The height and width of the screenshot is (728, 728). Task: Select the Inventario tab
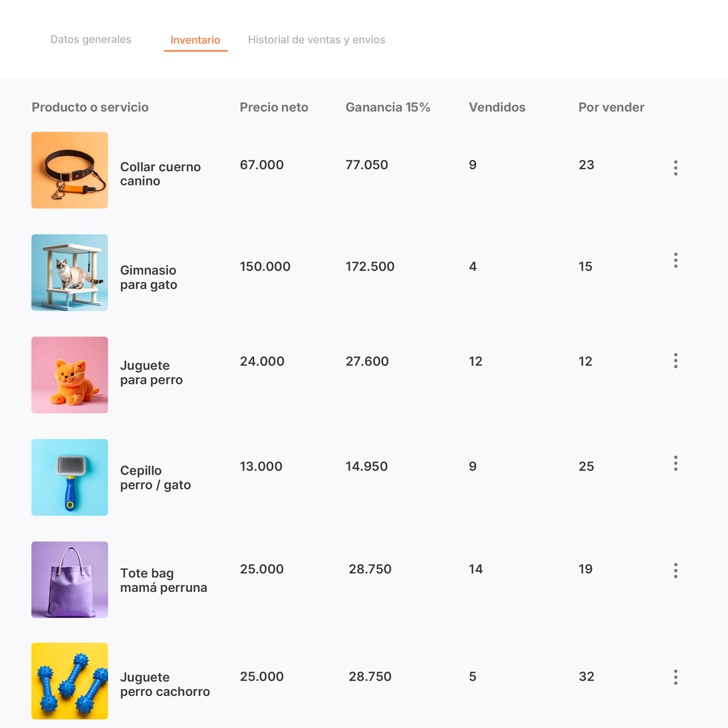(195, 40)
